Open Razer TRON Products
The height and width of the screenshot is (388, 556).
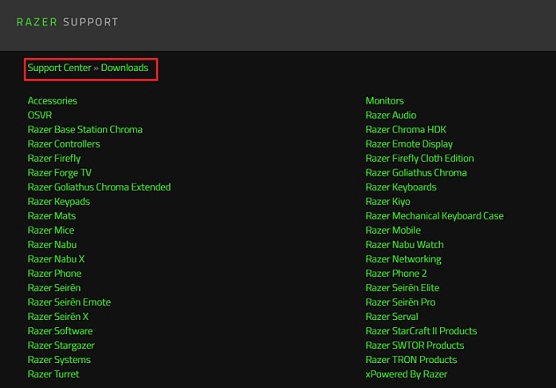(411, 360)
